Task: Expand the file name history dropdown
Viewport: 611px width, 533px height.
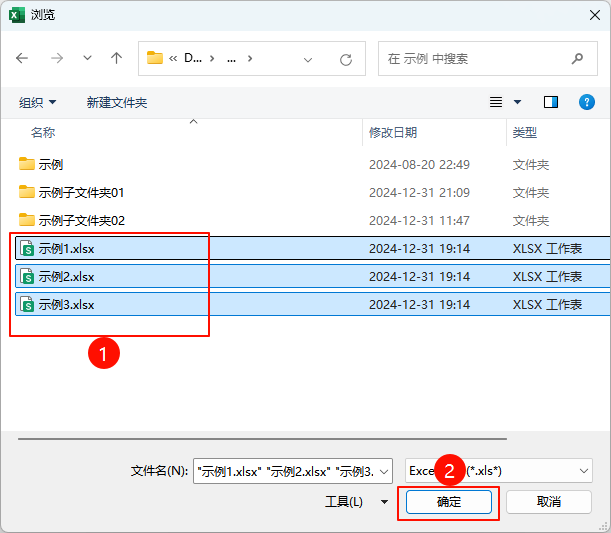Action: [385, 470]
